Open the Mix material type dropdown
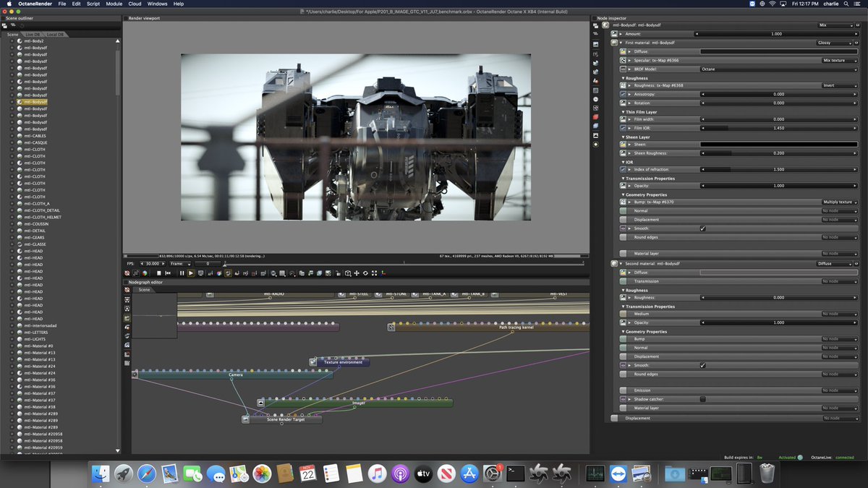 [836, 25]
